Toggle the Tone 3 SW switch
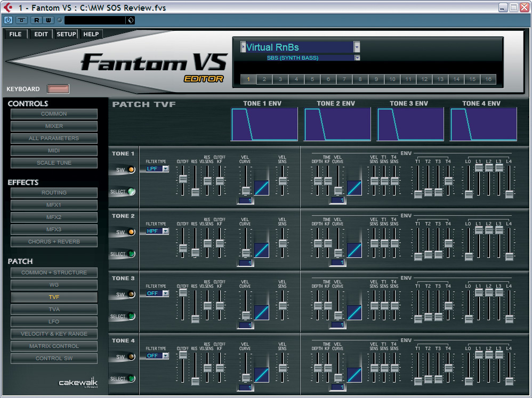 coord(131,295)
